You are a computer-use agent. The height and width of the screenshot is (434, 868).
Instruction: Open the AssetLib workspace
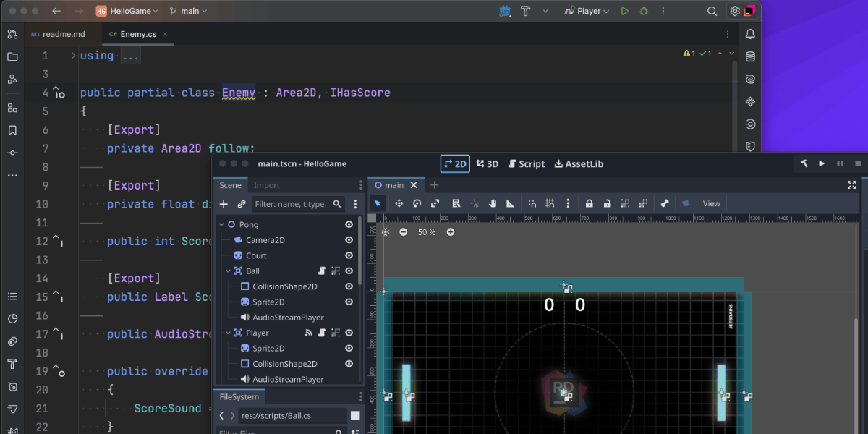point(579,164)
